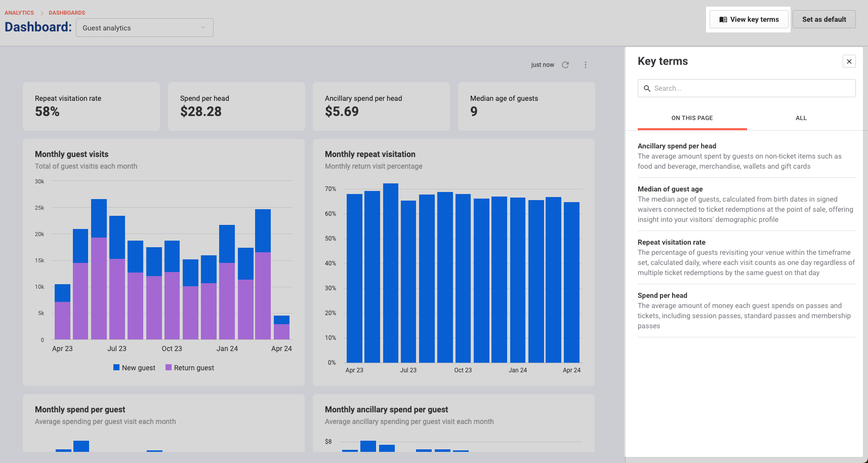868x463 pixels.
Task: Click the blue New guest legend swatch
Action: tap(116, 367)
